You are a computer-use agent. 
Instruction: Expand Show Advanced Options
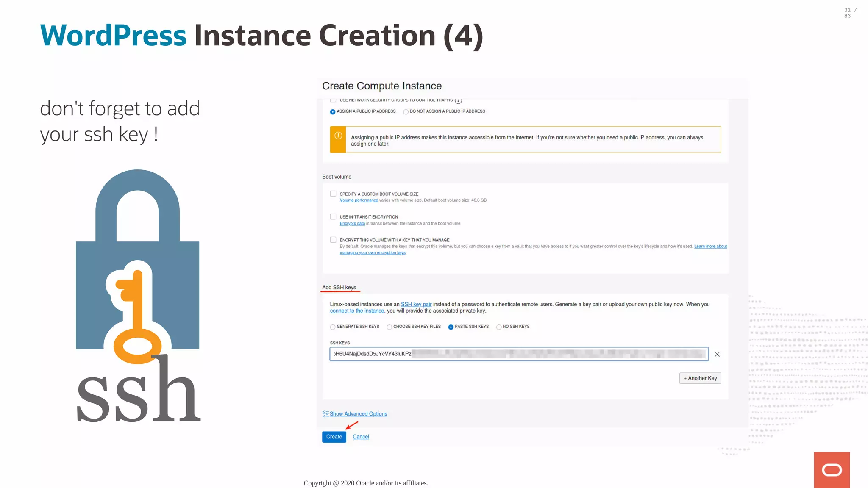(x=358, y=414)
